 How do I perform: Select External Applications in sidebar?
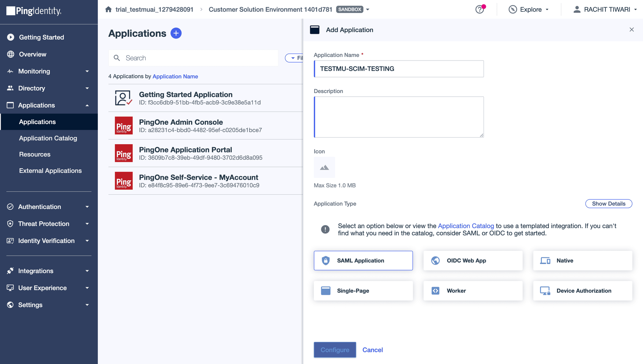click(50, 171)
